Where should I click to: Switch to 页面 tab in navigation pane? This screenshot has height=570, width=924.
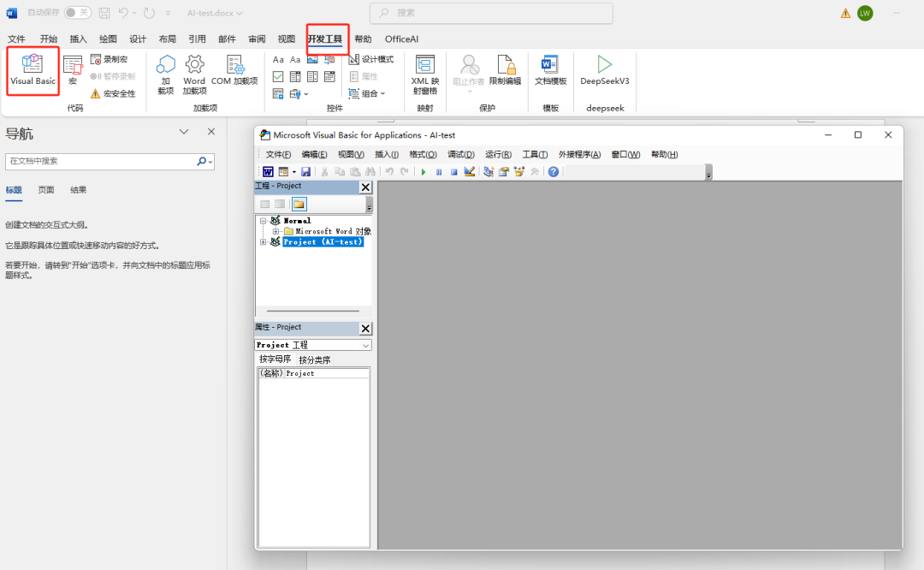[46, 190]
